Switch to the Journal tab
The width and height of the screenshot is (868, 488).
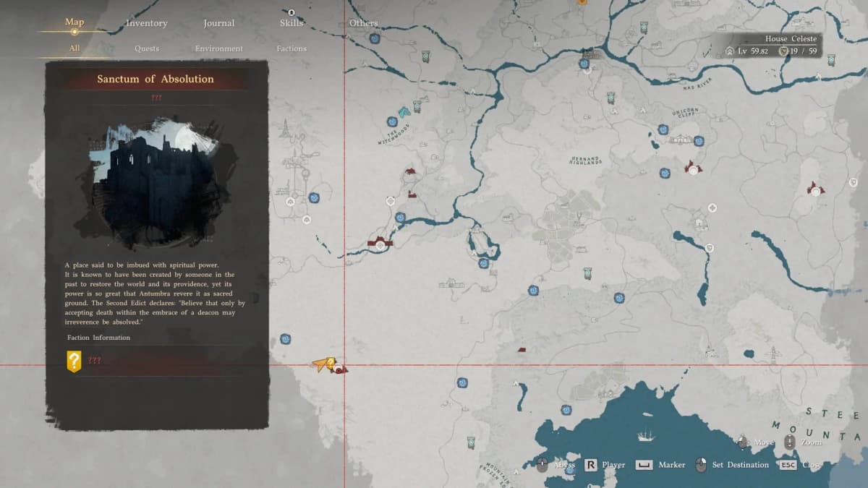(218, 23)
